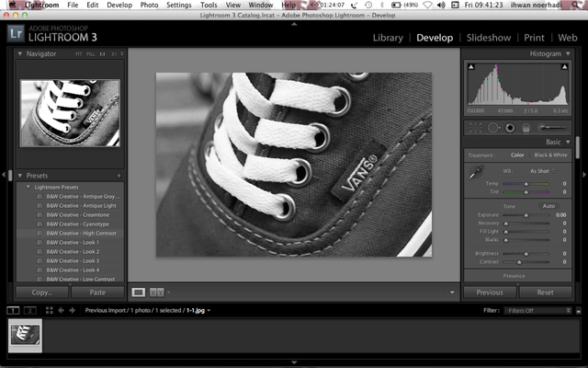Open the Tools menu

pyautogui.click(x=209, y=5)
